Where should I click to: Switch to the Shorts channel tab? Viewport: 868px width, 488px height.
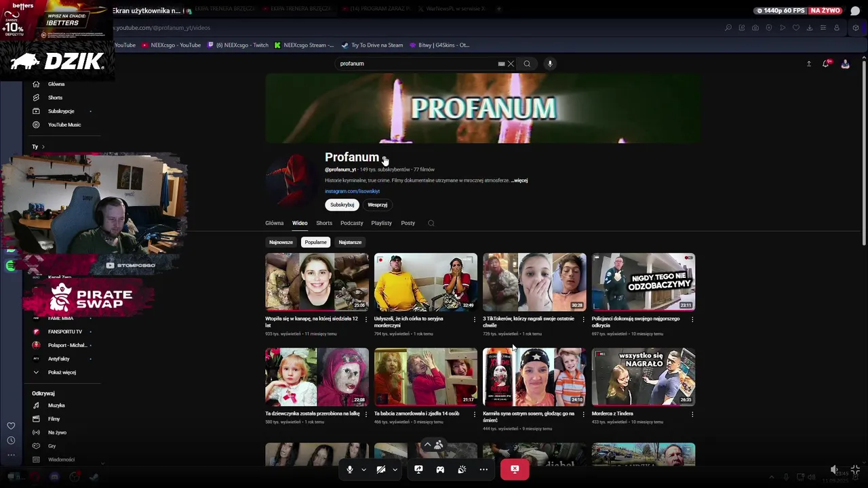click(x=324, y=223)
